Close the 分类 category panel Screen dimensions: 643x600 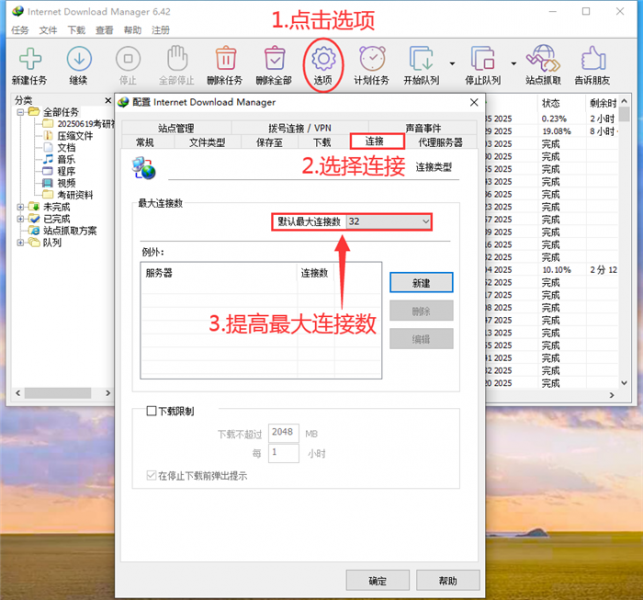pyautogui.click(x=108, y=100)
